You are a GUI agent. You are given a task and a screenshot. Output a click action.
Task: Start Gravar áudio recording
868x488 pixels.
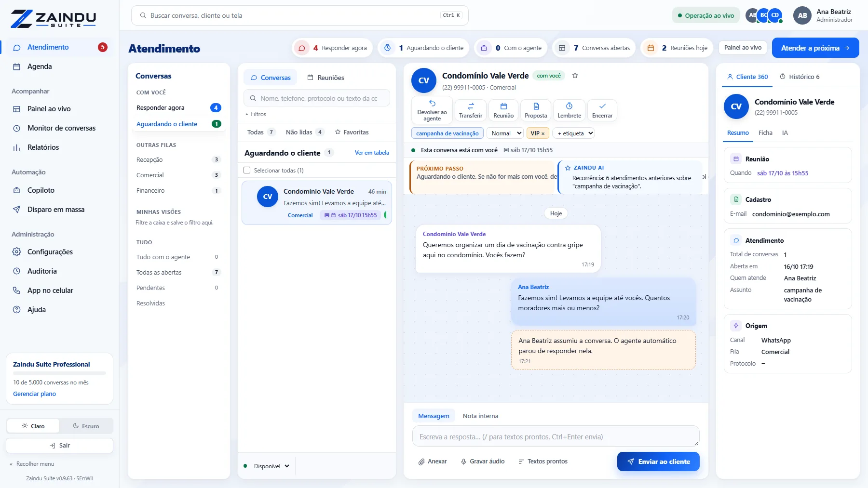[483, 462]
